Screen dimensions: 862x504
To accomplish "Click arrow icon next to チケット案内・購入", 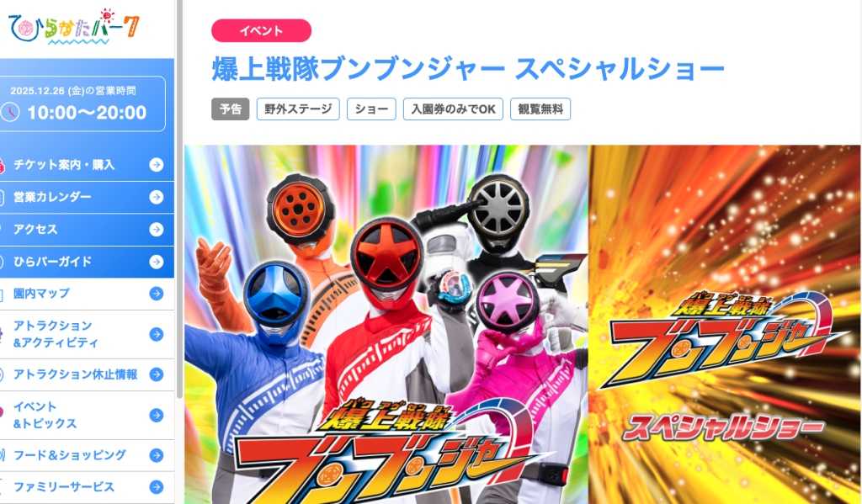I will tap(156, 164).
